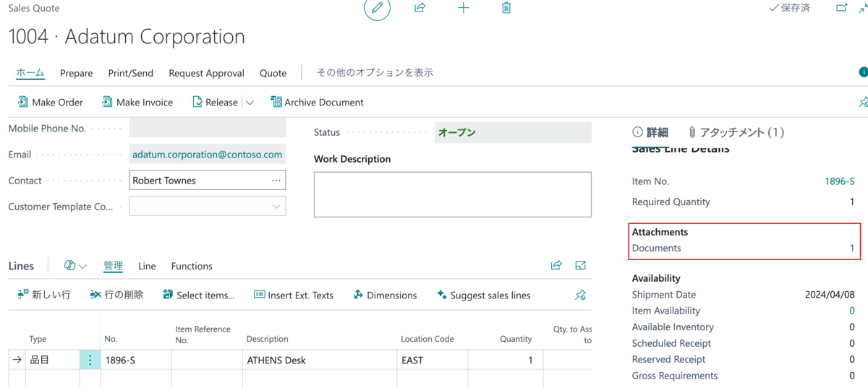This screenshot has height=388, width=868.
Task: Click the row selector arrow
Action: (x=17, y=360)
